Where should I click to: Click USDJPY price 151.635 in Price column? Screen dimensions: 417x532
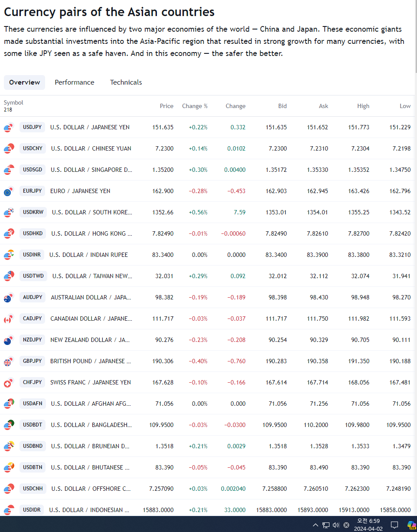click(163, 127)
